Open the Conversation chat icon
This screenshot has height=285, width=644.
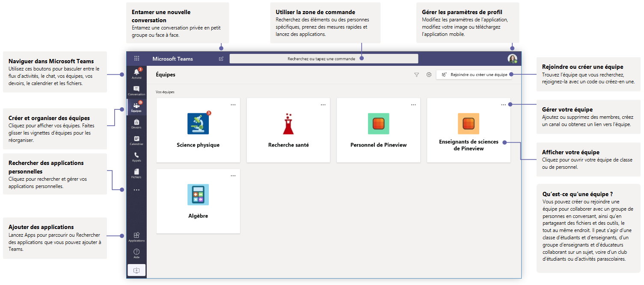pos(137,89)
